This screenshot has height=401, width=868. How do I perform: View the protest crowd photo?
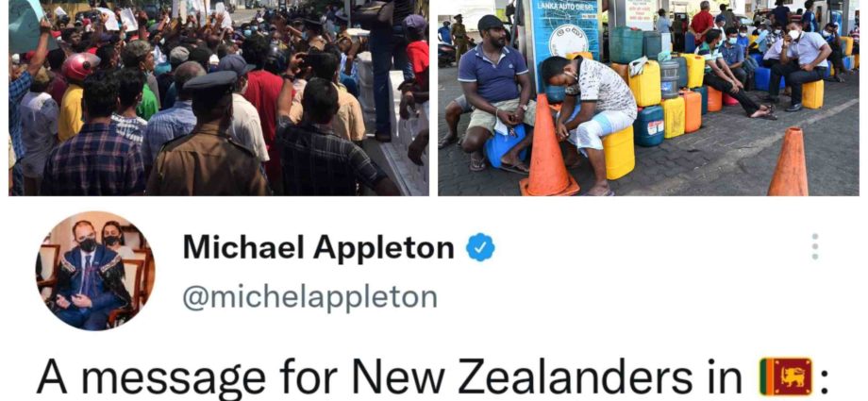point(219,97)
